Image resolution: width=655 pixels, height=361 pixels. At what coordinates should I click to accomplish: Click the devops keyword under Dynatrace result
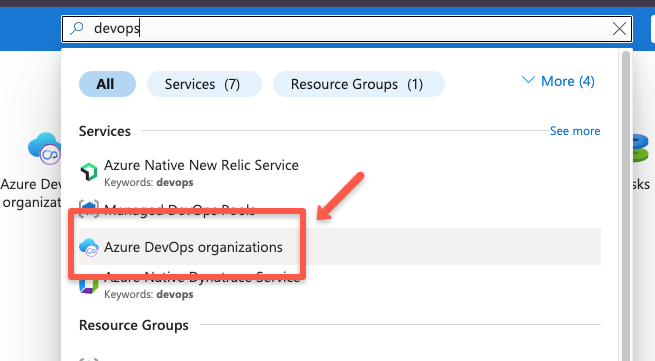pyautogui.click(x=175, y=295)
